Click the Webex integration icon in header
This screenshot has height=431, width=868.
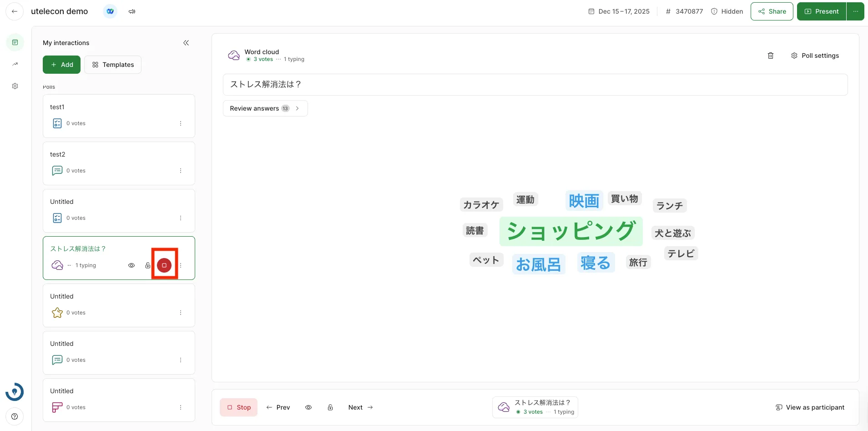pyautogui.click(x=110, y=11)
